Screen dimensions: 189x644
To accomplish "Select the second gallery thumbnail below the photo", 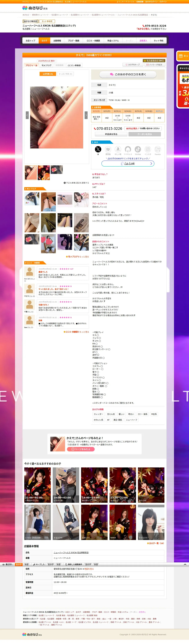I will [x=44, y=172].
